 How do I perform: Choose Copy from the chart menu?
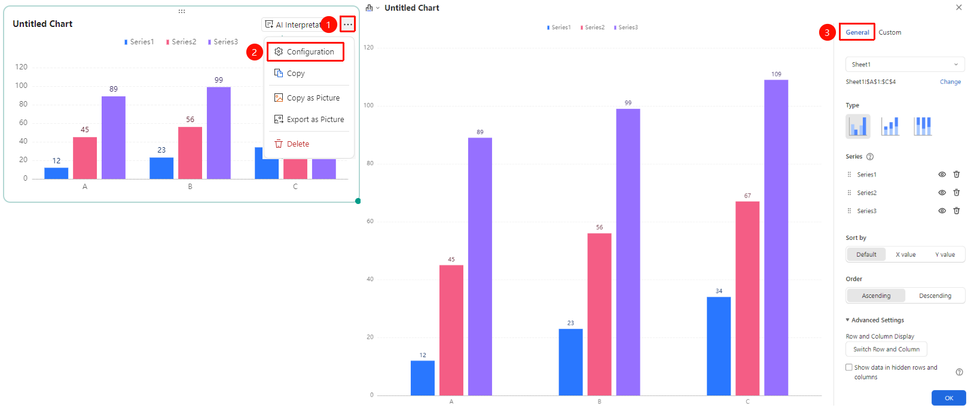[x=309, y=73]
